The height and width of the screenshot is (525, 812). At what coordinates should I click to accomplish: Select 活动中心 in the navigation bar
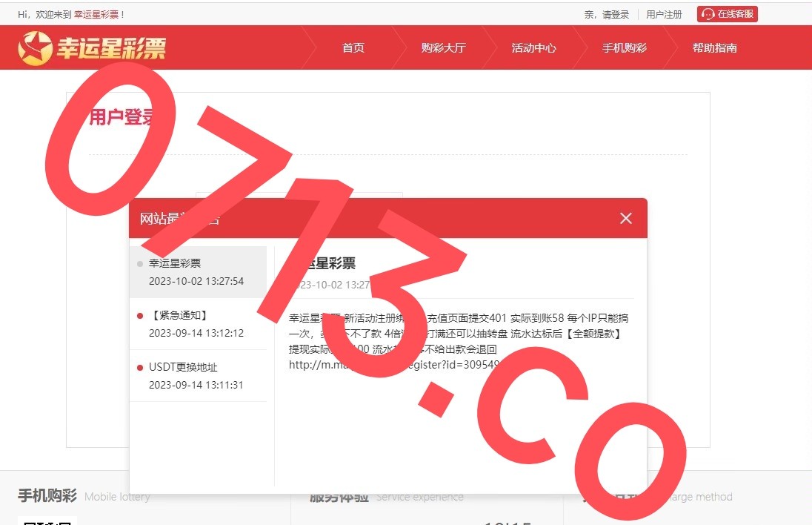(x=533, y=48)
